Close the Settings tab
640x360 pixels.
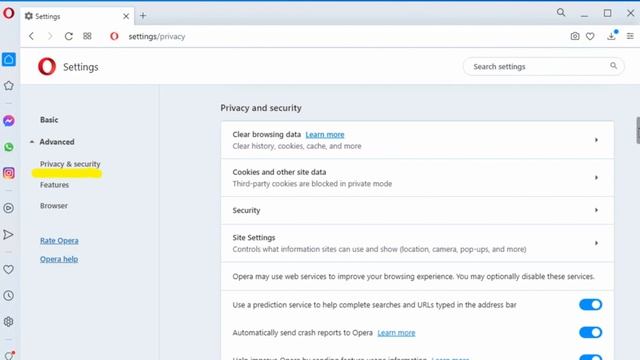pos(126,16)
